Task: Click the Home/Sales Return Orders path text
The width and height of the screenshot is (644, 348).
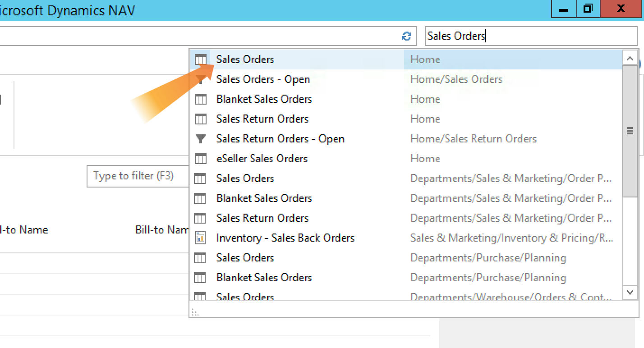Action: (474, 139)
